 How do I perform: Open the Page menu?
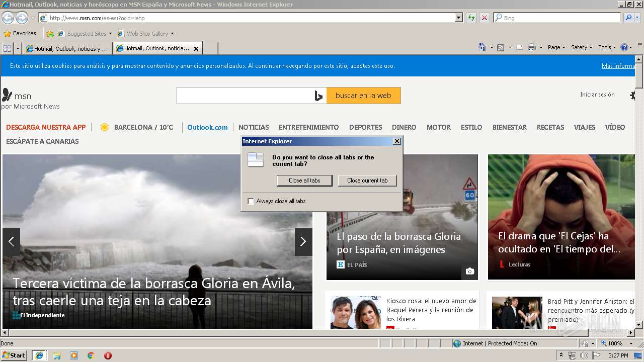(x=556, y=47)
